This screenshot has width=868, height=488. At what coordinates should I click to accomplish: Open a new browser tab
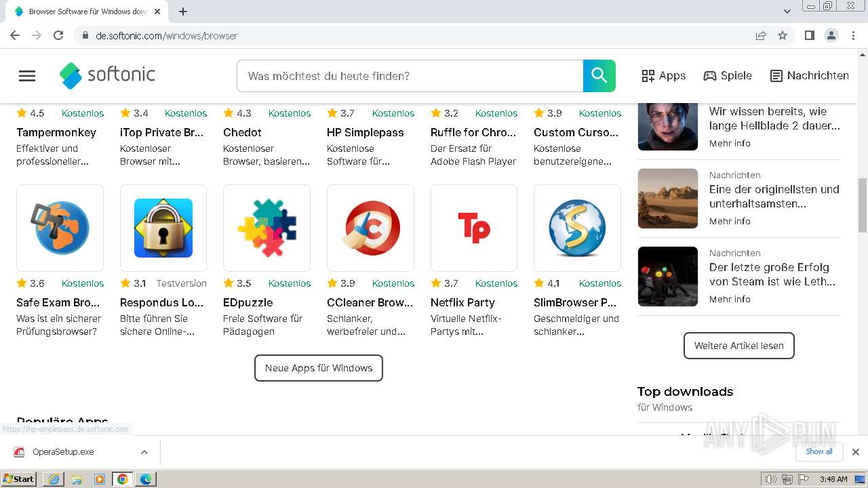tap(183, 12)
